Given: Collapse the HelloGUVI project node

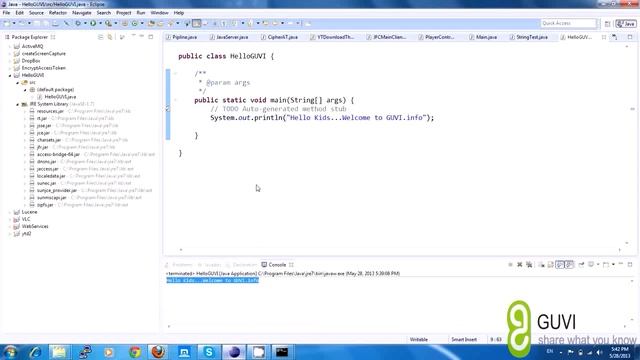Looking at the screenshot, I should [10, 76].
